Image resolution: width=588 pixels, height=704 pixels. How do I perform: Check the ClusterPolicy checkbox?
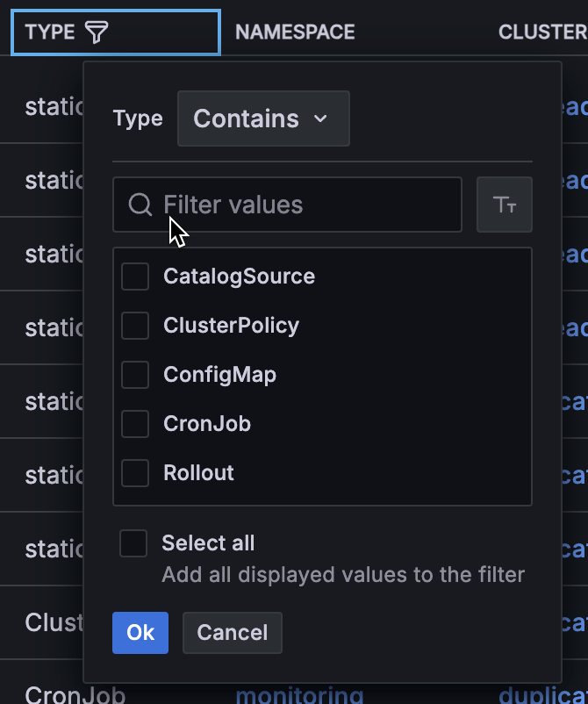[x=134, y=326]
